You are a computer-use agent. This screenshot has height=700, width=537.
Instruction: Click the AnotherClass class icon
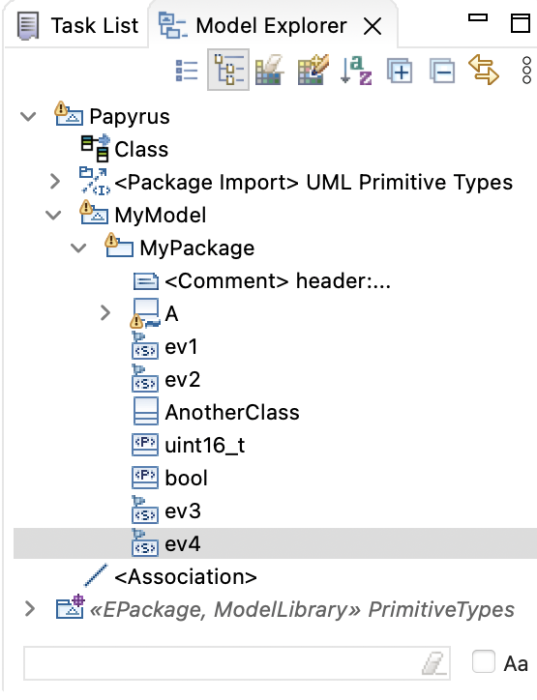pos(146,411)
